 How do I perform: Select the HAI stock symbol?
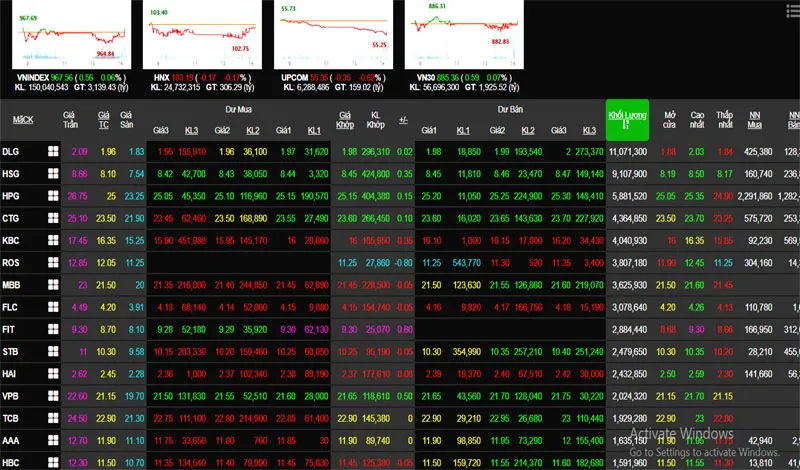click(9, 374)
